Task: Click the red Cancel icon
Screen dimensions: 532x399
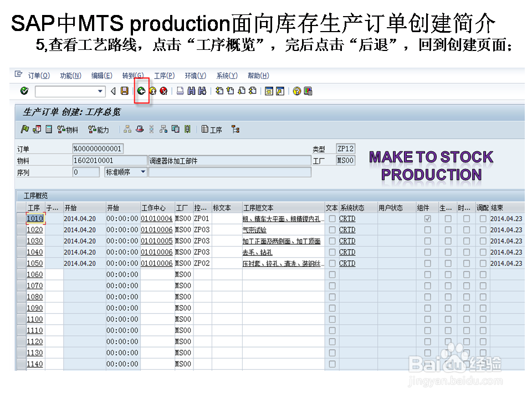Action: (x=163, y=91)
